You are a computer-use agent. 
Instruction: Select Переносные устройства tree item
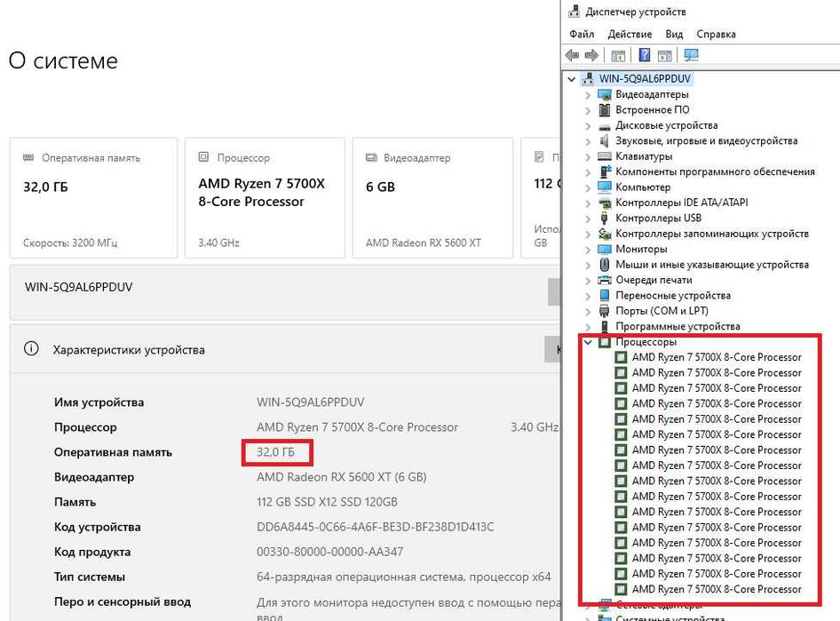[x=673, y=295]
